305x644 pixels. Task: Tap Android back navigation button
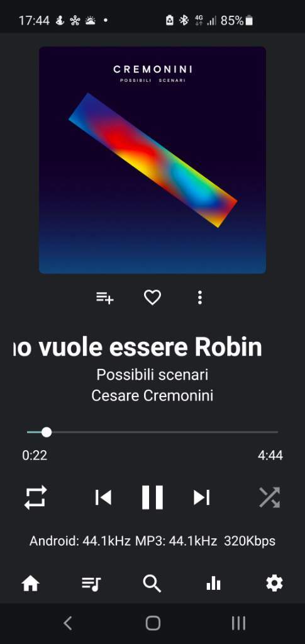[x=68, y=623]
